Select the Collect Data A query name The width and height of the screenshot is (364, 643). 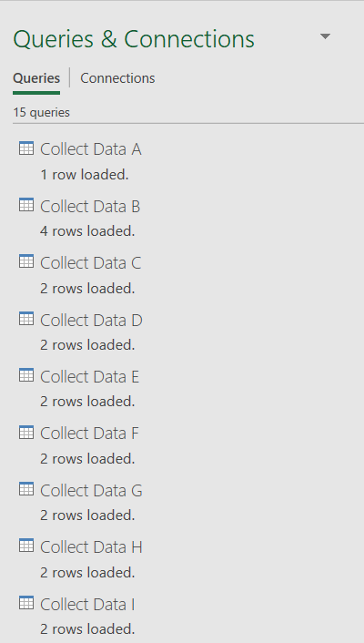tap(91, 149)
